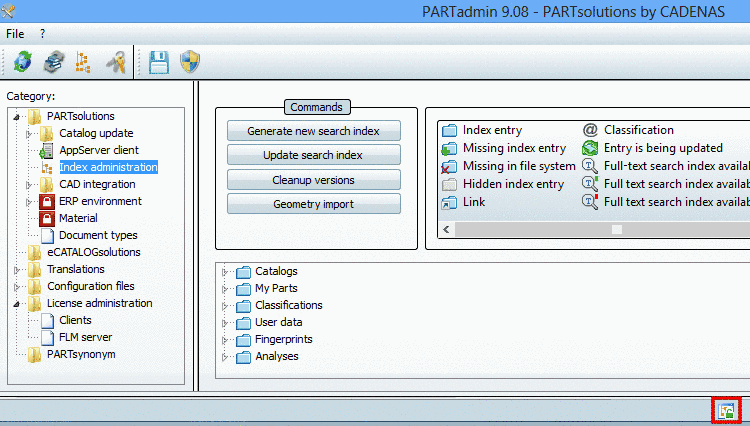Screen dimensions: 750x426
Task: Click the Missing in file system legend icon
Action: click(x=449, y=167)
